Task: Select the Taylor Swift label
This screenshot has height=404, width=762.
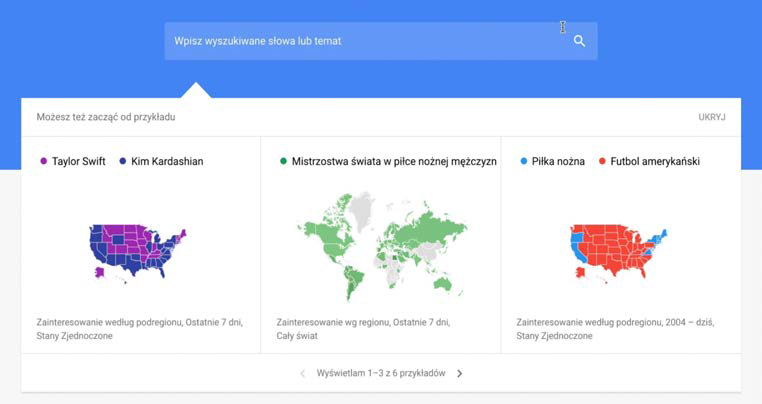Action: click(x=80, y=161)
